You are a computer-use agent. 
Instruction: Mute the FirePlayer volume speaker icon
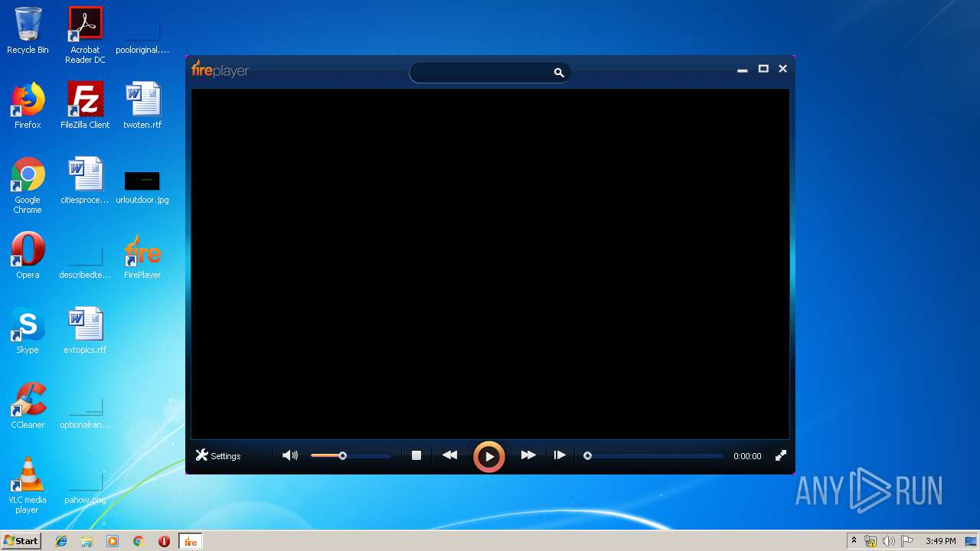point(289,455)
